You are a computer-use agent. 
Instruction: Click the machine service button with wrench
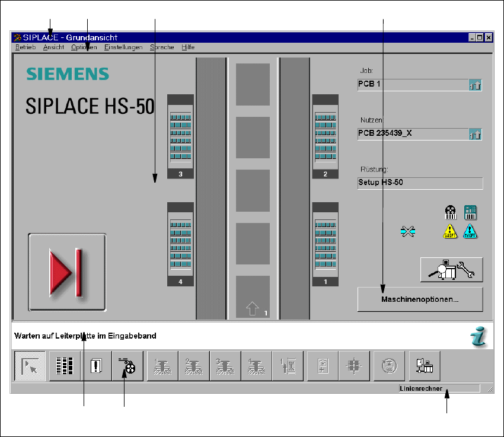pyautogui.click(x=451, y=270)
